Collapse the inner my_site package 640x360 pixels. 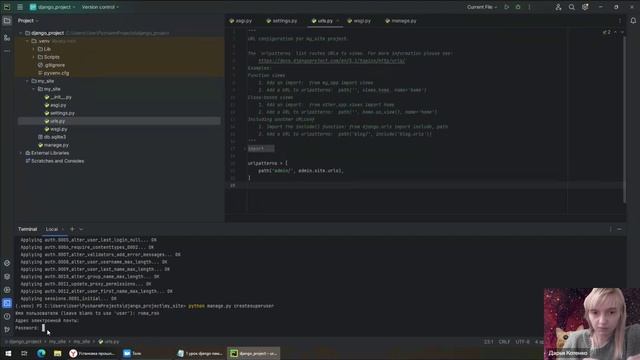pyautogui.click(x=34, y=89)
